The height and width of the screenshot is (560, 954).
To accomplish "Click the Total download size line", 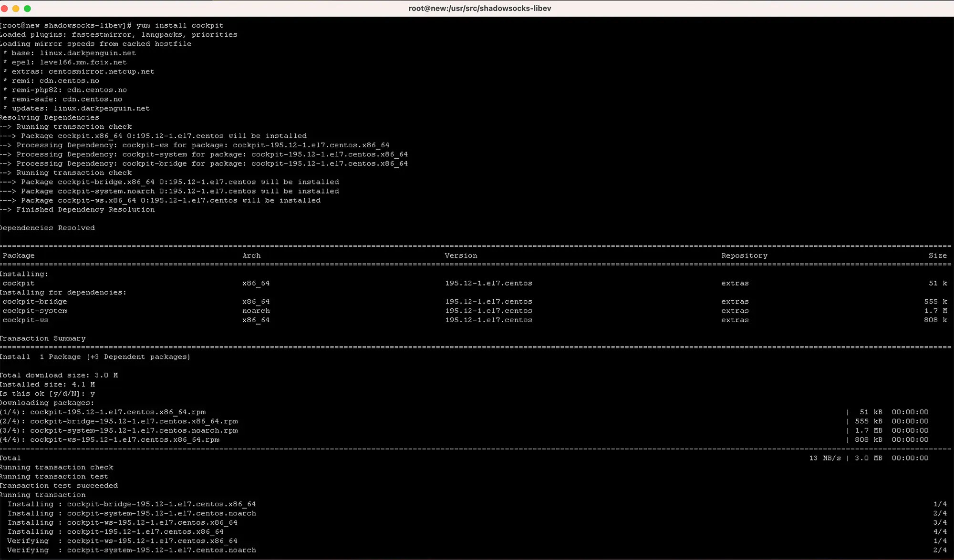I will coord(58,375).
